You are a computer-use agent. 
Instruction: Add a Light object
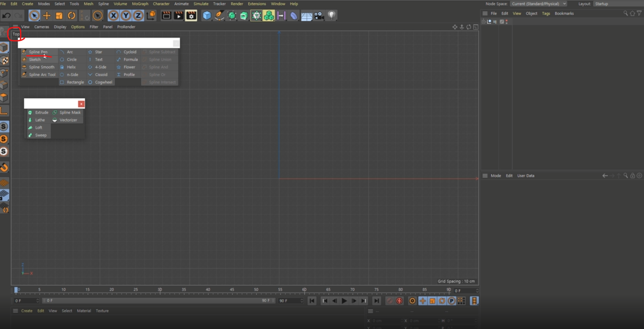pos(332,15)
